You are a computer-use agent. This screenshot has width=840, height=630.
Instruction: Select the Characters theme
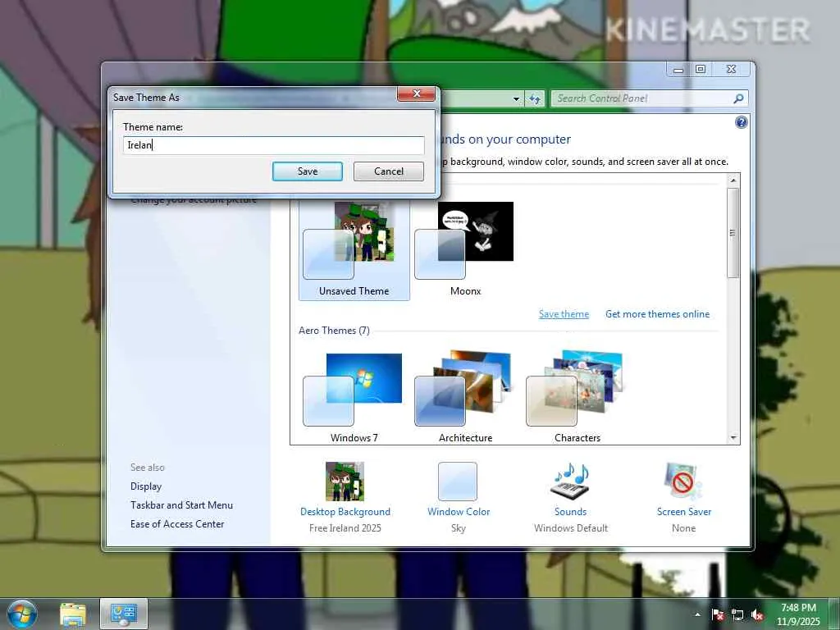[577, 397]
